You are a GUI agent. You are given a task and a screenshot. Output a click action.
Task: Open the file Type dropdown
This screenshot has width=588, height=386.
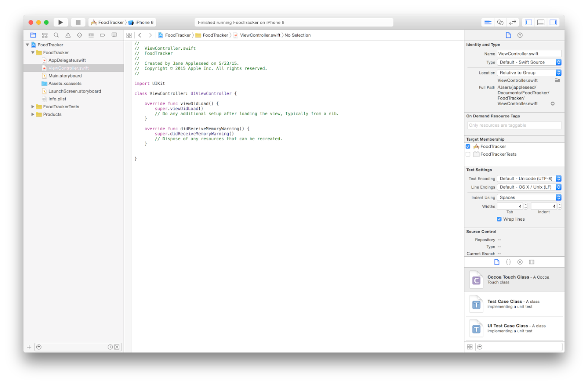(x=529, y=62)
